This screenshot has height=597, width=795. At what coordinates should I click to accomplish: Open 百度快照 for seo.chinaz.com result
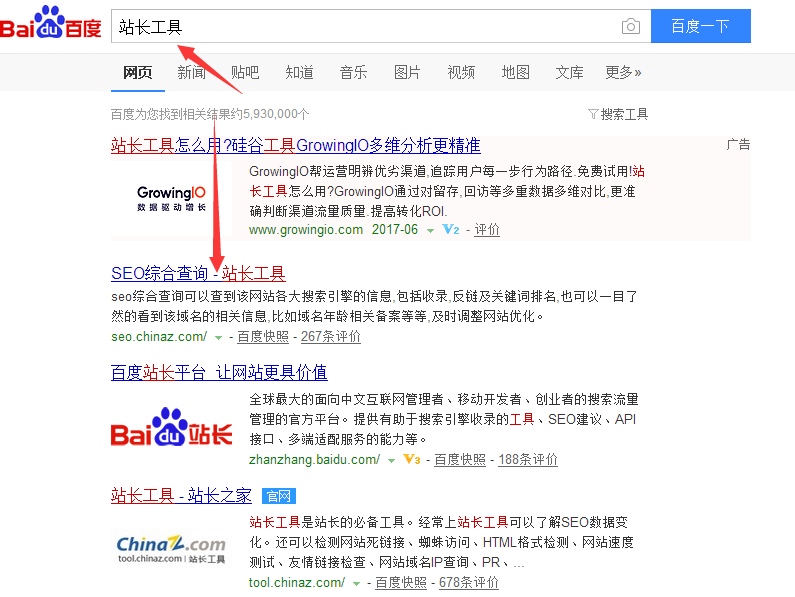coord(263,337)
